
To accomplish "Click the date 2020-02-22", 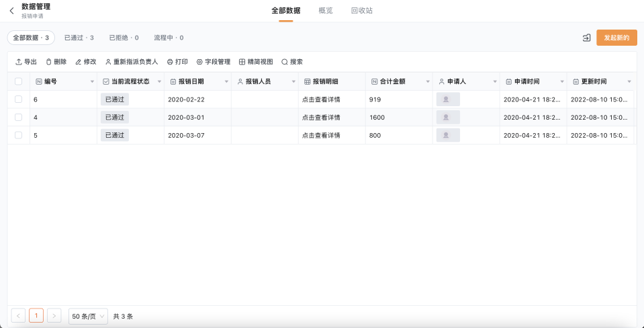I will (x=186, y=99).
